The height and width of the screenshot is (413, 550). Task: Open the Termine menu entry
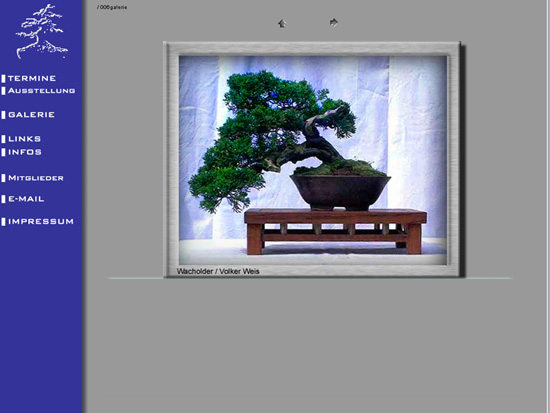[32, 79]
